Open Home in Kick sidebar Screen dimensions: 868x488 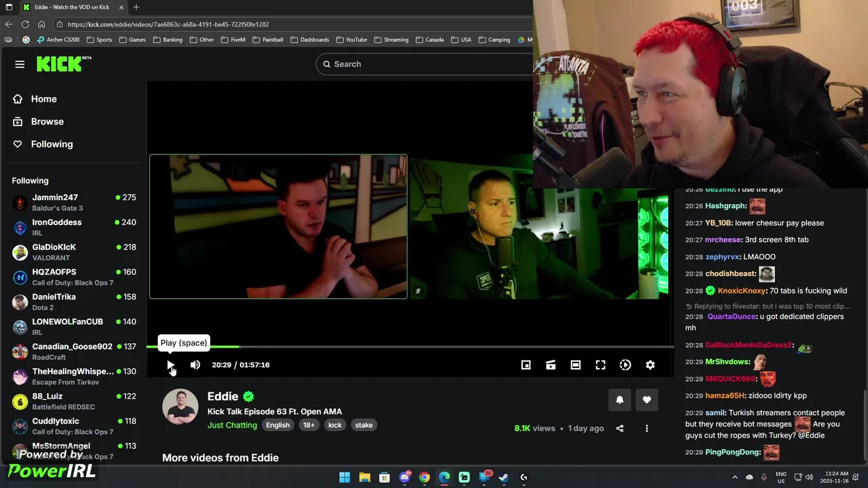(x=43, y=99)
